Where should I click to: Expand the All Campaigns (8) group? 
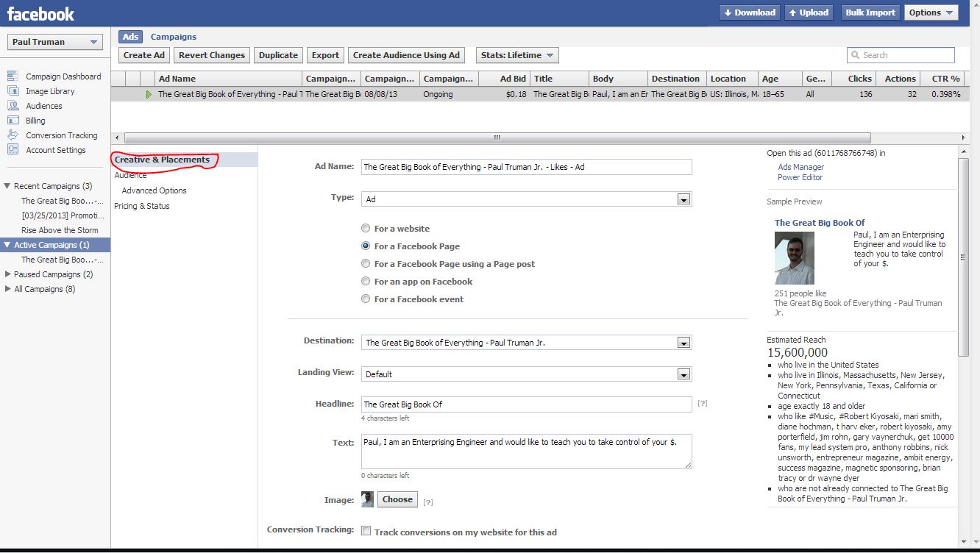7,289
